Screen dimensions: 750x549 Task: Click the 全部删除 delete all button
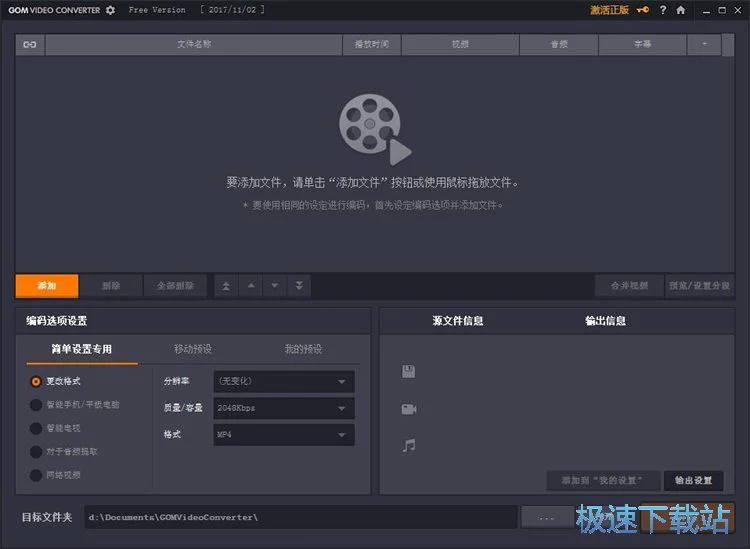point(175,286)
